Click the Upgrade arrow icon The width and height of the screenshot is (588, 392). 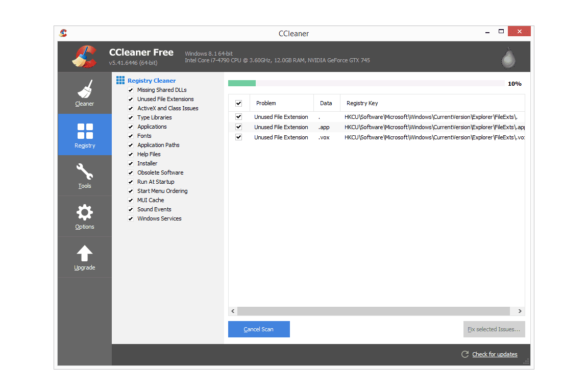85,253
